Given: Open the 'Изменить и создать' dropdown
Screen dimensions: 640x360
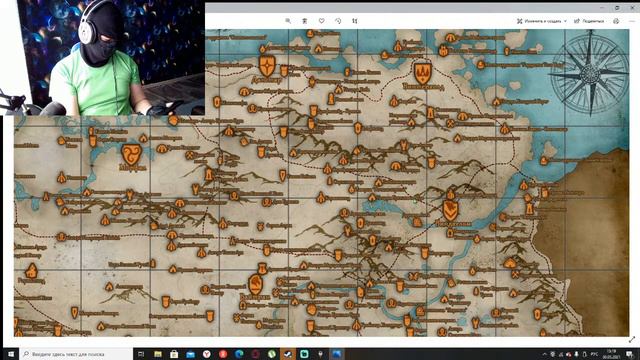Looking at the screenshot, I should 542,21.
